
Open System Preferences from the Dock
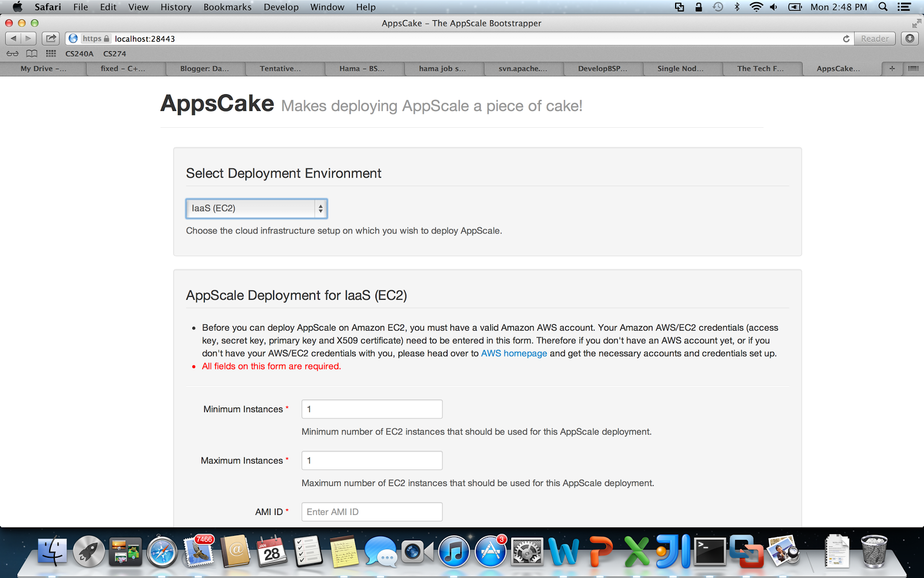tap(527, 552)
